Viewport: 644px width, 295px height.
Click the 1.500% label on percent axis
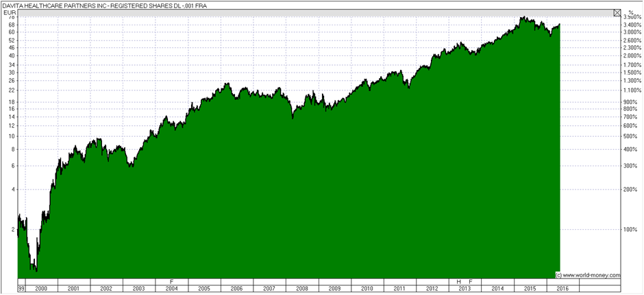point(632,73)
